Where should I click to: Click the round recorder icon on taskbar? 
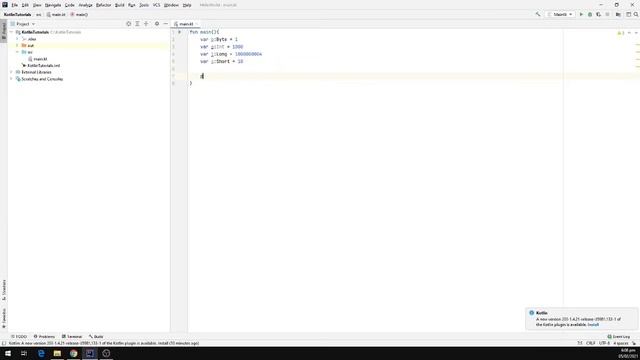click(106, 353)
